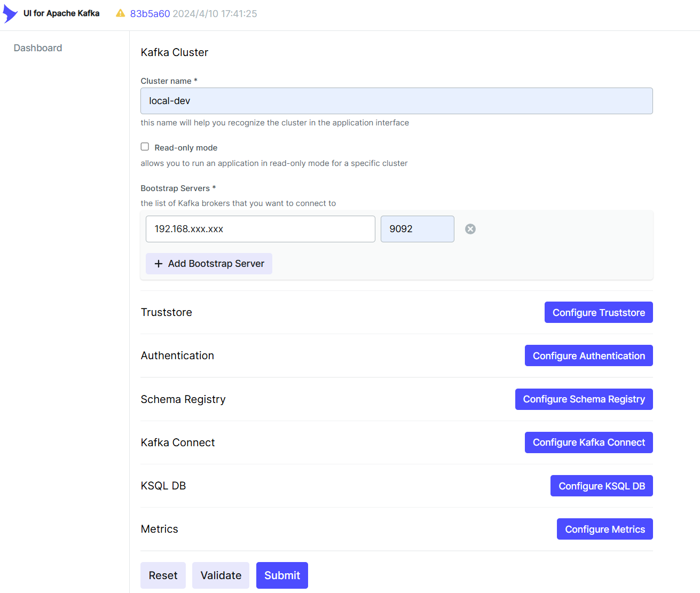The image size is (700, 593).
Task: Click Configure Authentication button
Action: click(x=589, y=355)
